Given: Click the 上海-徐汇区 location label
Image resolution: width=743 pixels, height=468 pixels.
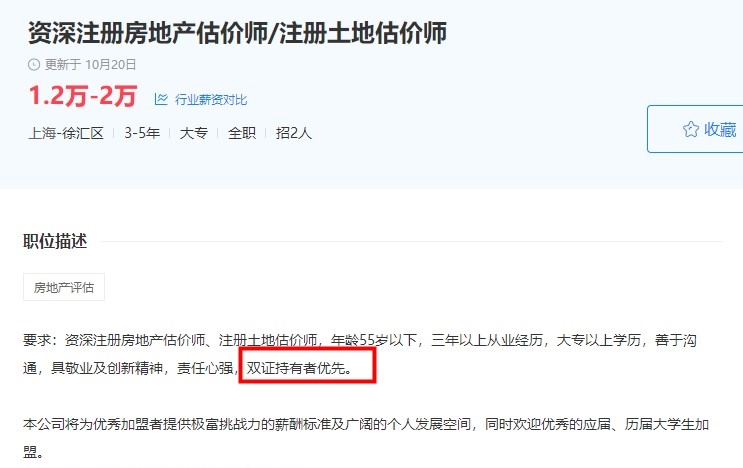Looking at the screenshot, I should 66,133.
